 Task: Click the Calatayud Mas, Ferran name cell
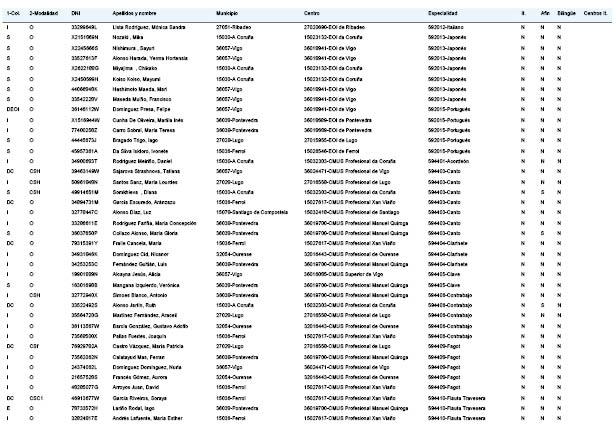coord(138,357)
